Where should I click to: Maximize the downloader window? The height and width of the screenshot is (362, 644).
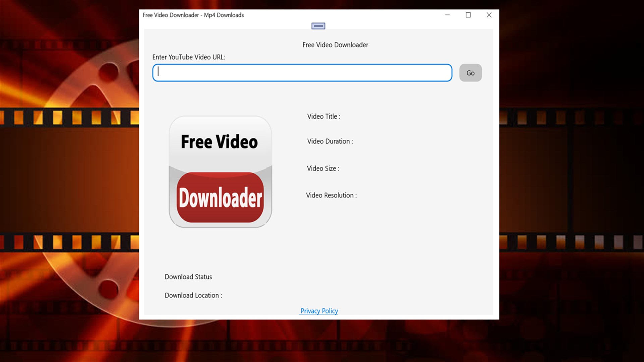468,15
